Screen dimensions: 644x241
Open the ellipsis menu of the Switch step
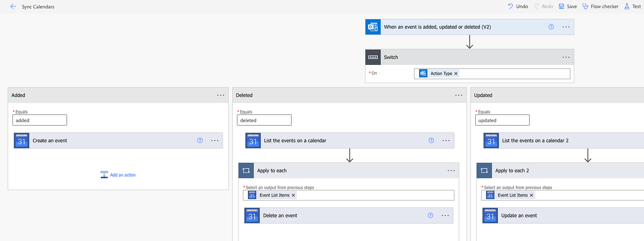point(566,57)
